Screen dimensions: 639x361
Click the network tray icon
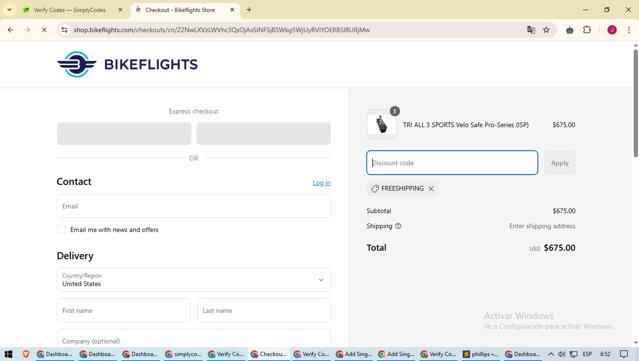tap(573, 354)
